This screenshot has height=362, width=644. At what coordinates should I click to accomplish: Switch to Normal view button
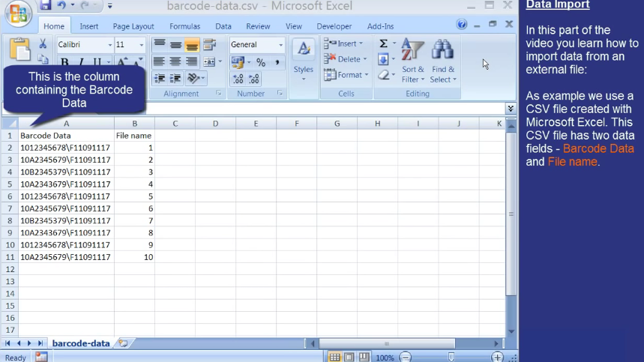pyautogui.click(x=334, y=357)
